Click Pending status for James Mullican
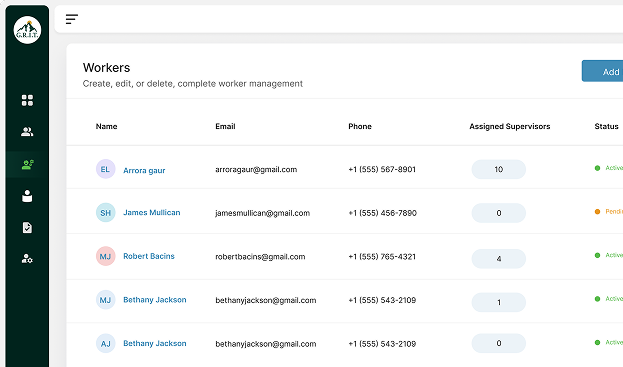623x367 pixels. coord(609,212)
